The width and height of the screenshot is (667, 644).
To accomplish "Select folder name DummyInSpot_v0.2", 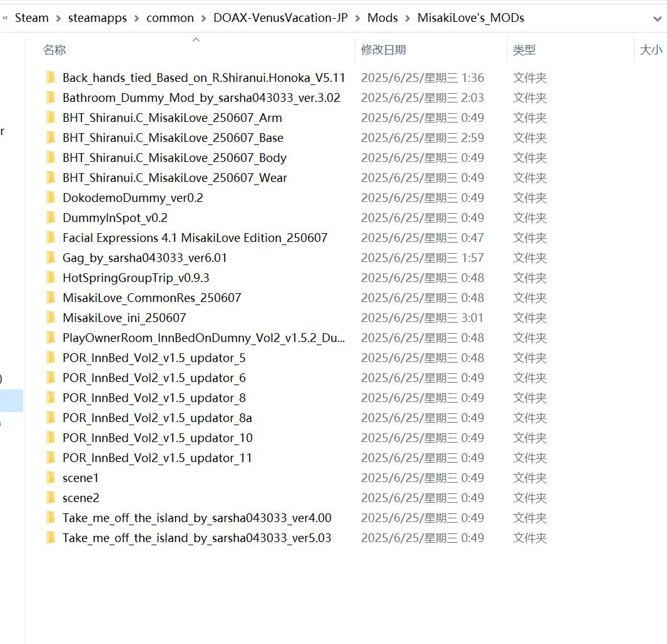I will (x=115, y=218).
